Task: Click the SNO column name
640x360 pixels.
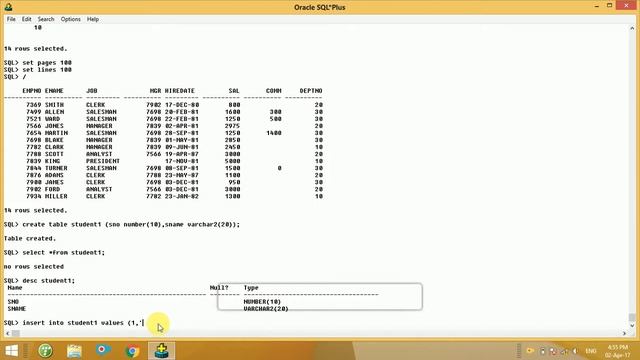Action: tap(13, 302)
